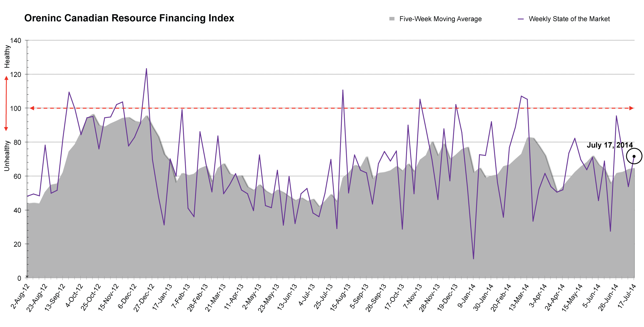Click the 20-Feb-14 date label
The height and width of the screenshot is (327, 644).
[x=501, y=298]
